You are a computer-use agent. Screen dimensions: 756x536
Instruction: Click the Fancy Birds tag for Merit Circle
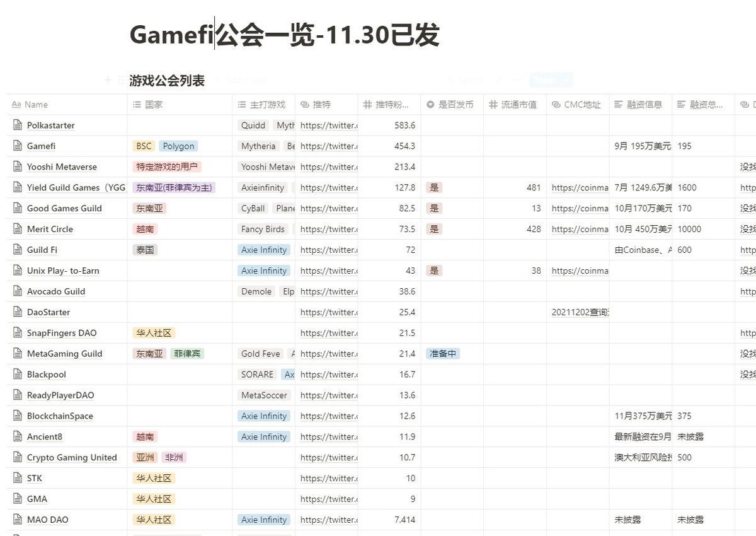click(x=263, y=230)
